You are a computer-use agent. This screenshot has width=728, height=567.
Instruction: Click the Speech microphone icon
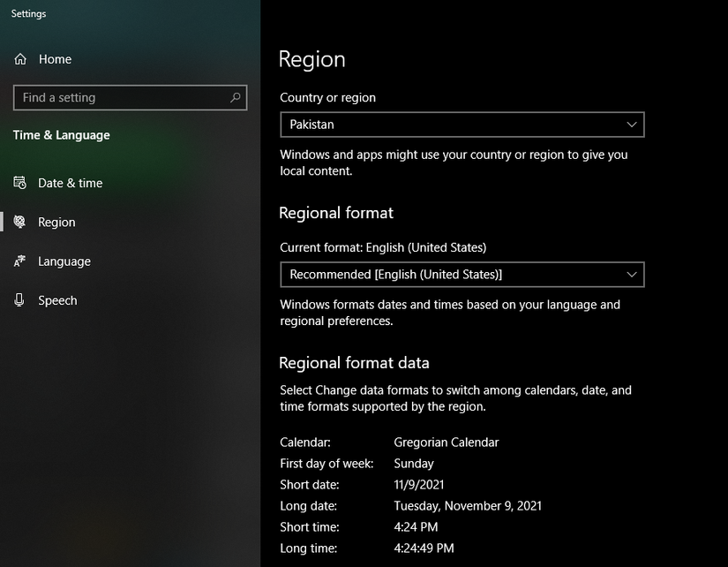(19, 299)
